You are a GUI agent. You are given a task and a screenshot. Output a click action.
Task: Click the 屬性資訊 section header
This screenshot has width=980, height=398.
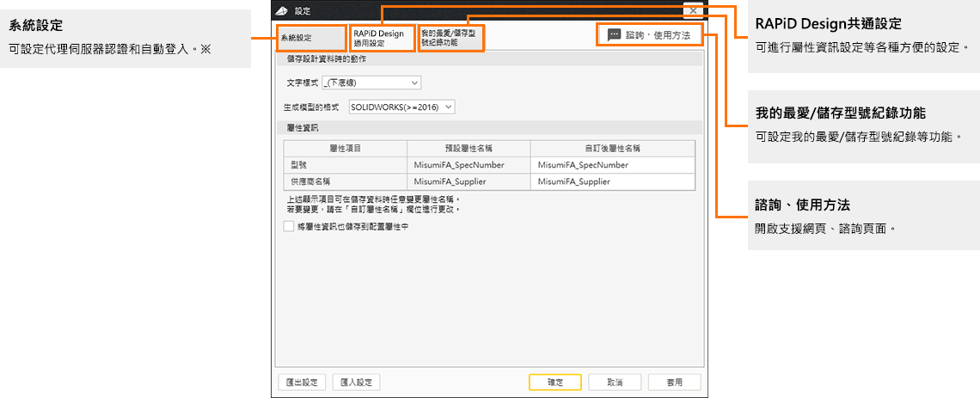pyautogui.click(x=489, y=127)
